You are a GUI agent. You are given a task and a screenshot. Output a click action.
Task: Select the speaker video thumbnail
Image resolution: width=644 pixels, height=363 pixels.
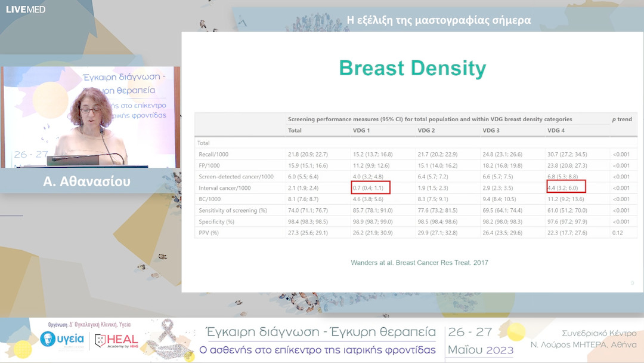91,117
